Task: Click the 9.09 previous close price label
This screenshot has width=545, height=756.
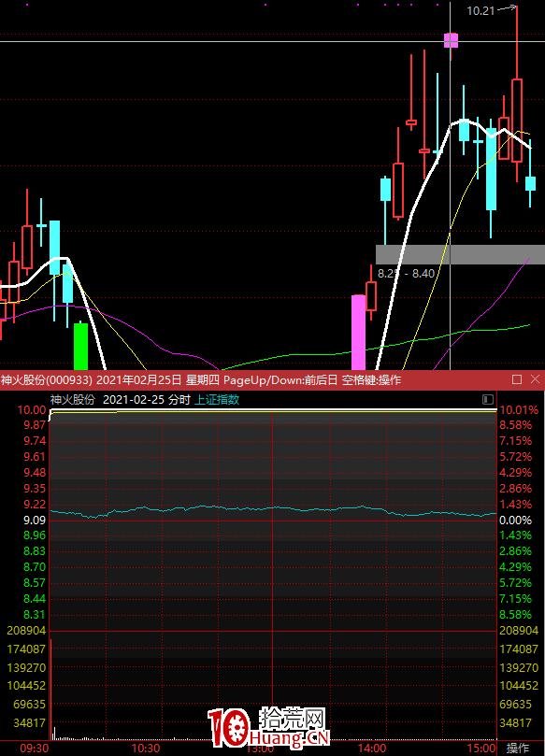Action: click(x=35, y=521)
